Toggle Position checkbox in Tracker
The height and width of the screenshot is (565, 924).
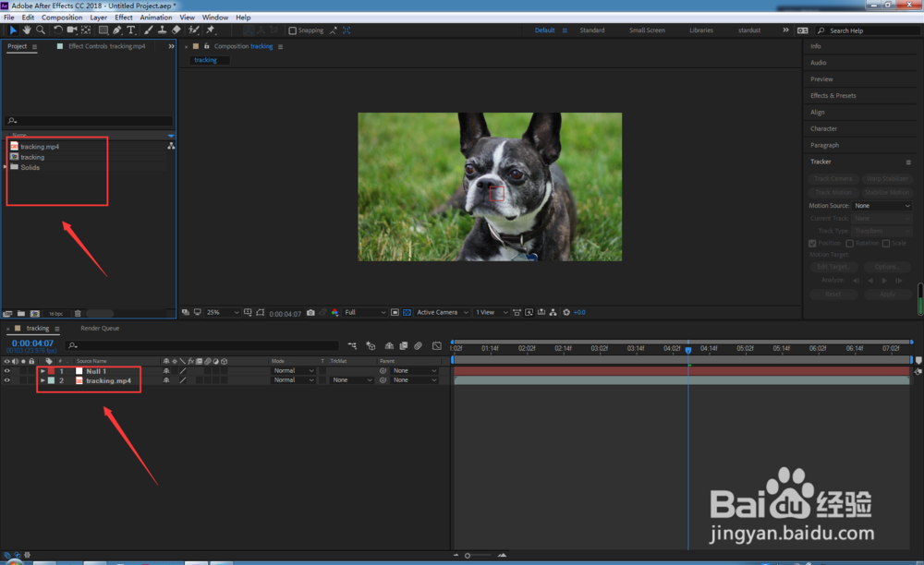point(812,243)
